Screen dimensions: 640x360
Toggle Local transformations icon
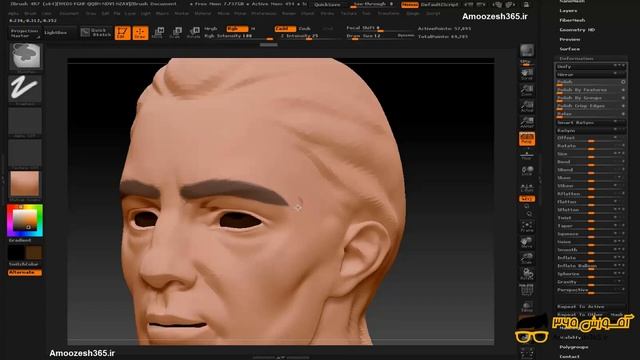527,171
